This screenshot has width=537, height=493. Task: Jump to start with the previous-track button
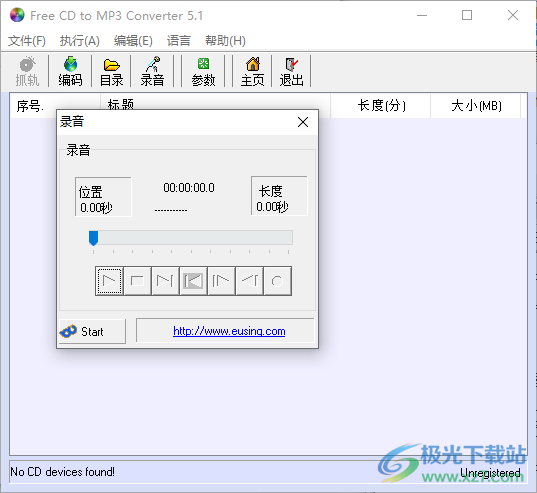tap(193, 281)
